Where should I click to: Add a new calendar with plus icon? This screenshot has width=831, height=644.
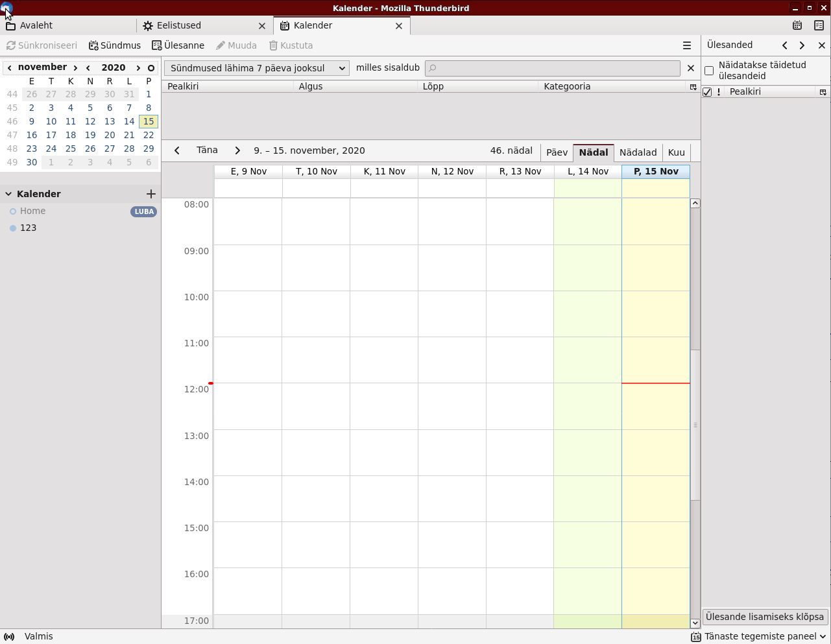(x=151, y=194)
